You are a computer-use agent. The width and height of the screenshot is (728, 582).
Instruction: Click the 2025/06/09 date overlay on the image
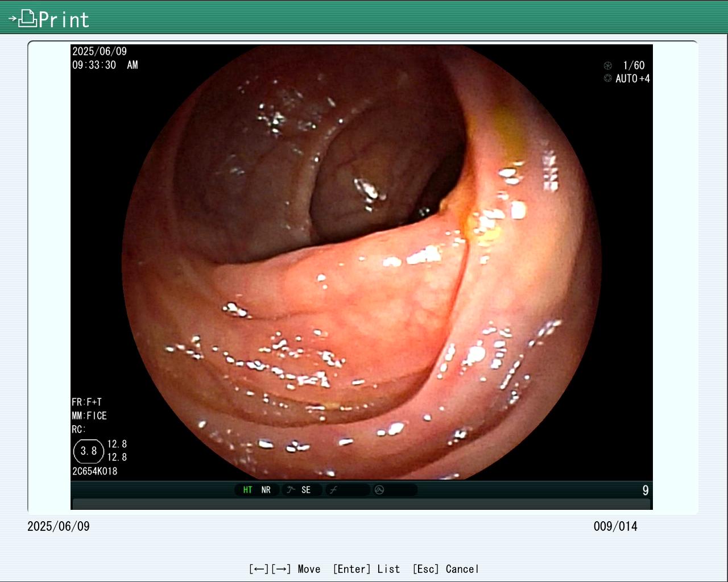(x=100, y=51)
